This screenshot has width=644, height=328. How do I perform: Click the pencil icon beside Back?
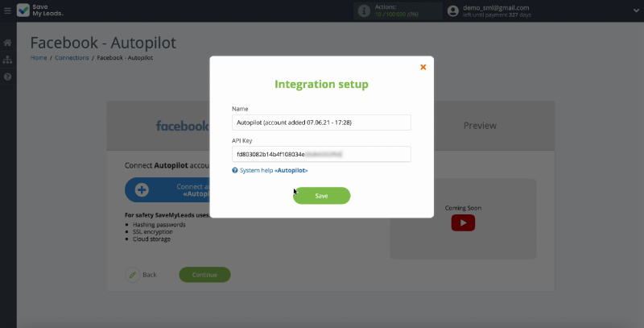pos(133,275)
